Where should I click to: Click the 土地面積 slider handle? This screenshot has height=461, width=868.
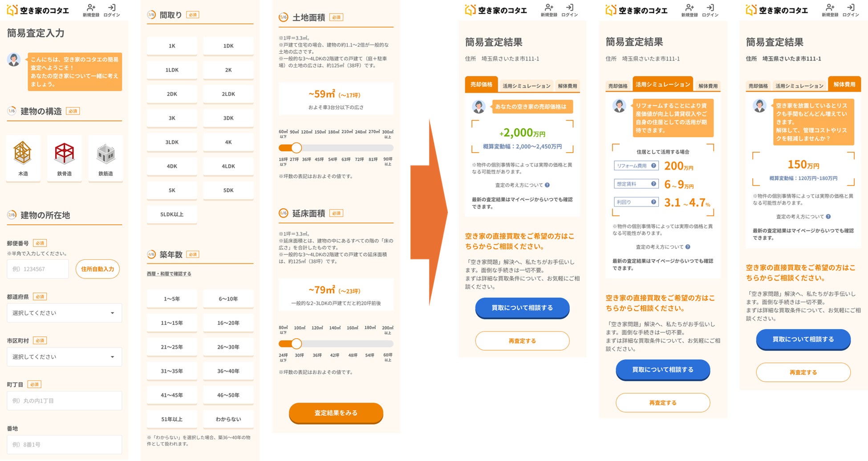pos(296,148)
